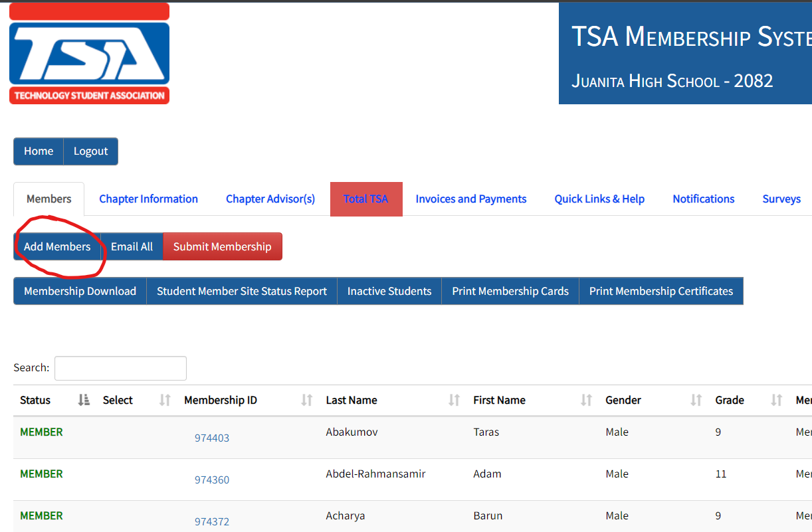Image resolution: width=812 pixels, height=532 pixels.
Task: Click inside the Search input field
Action: [120, 368]
